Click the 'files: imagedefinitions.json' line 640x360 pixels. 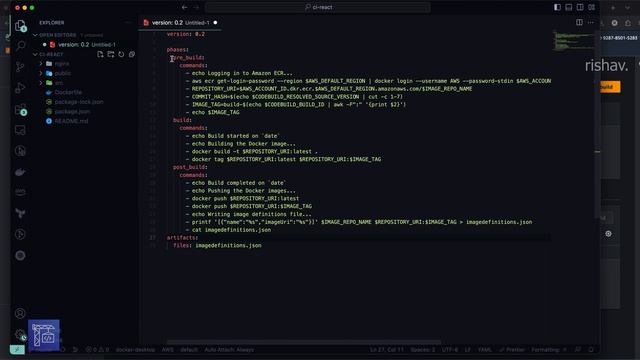tap(217, 245)
